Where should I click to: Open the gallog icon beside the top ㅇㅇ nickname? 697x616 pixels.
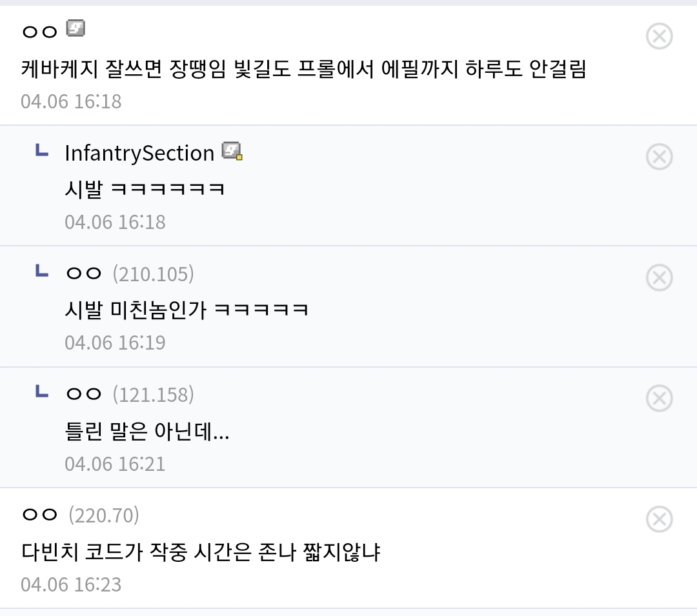pyautogui.click(x=76, y=28)
